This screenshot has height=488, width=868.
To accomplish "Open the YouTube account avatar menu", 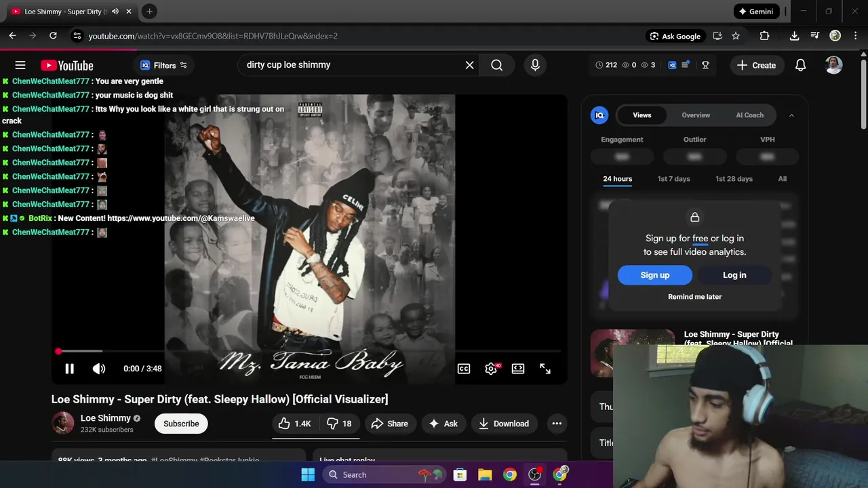I will (834, 65).
